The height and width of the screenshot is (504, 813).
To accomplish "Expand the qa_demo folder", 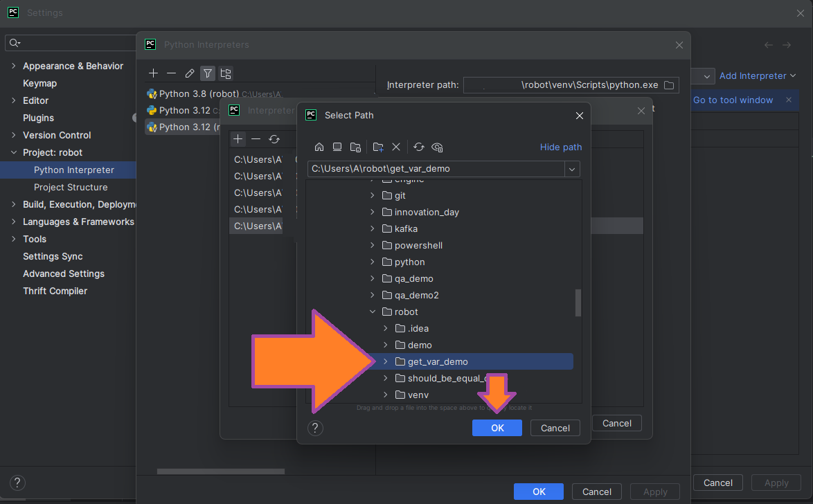I will click(x=373, y=278).
